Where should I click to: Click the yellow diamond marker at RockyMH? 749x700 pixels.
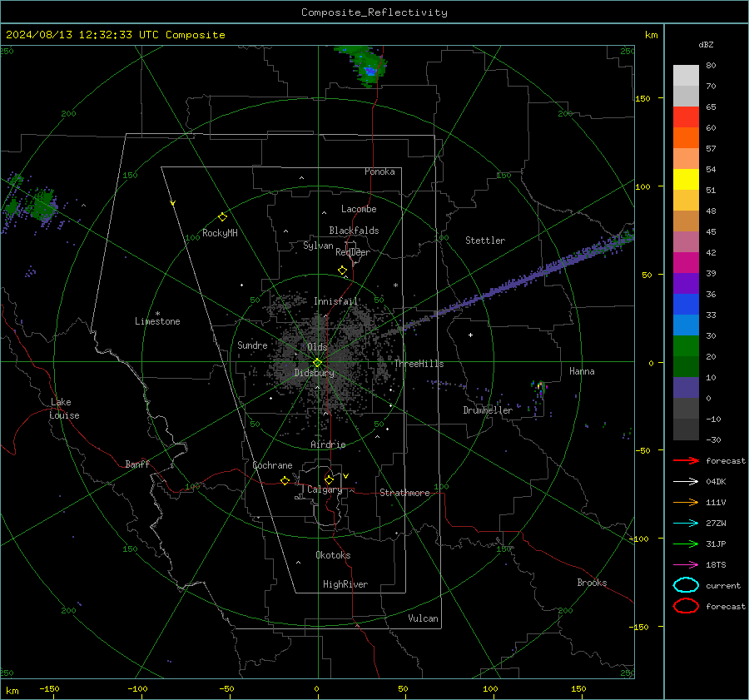point(222,217)
